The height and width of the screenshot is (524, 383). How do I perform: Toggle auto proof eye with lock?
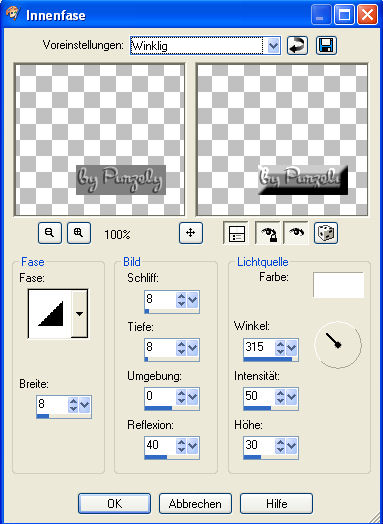(269, 233)
